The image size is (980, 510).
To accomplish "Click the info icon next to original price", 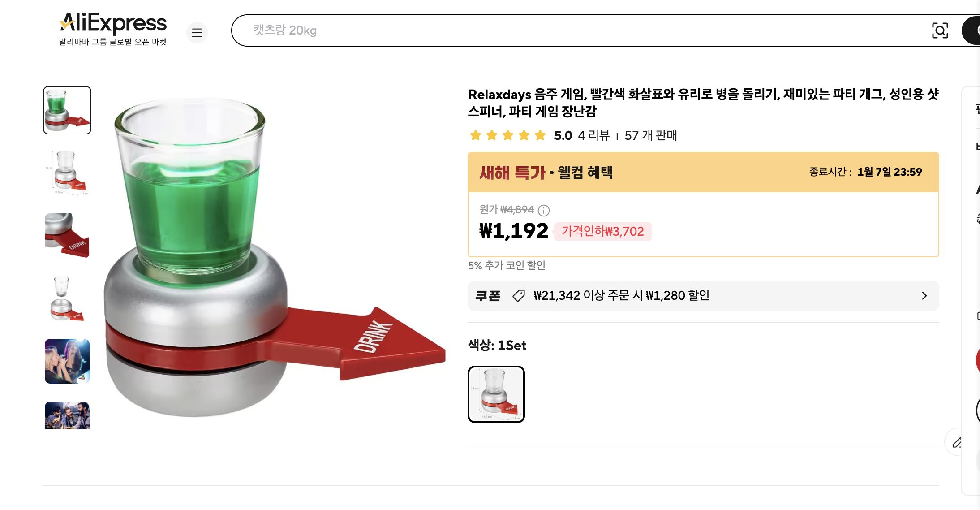I will [x=544, y=211].
